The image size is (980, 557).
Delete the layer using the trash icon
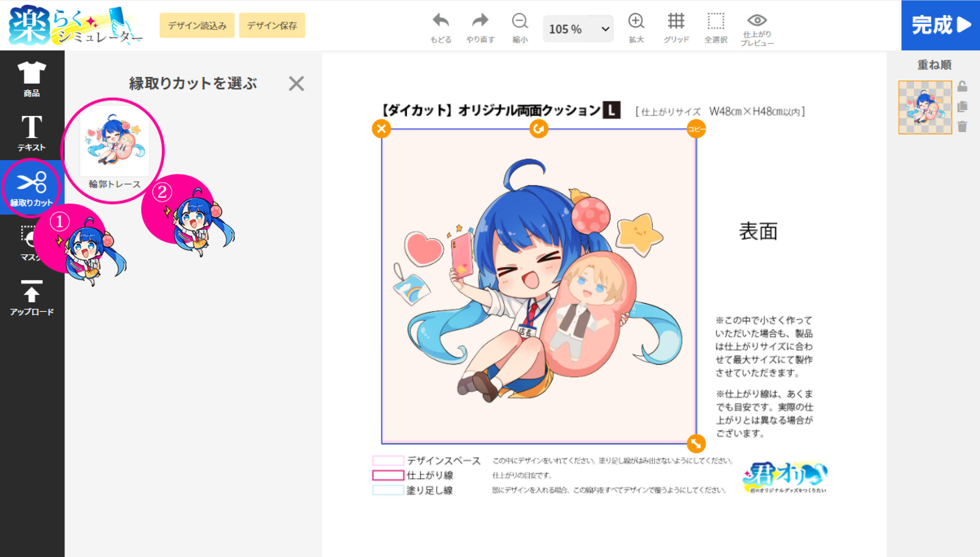[x=962, y=127]
